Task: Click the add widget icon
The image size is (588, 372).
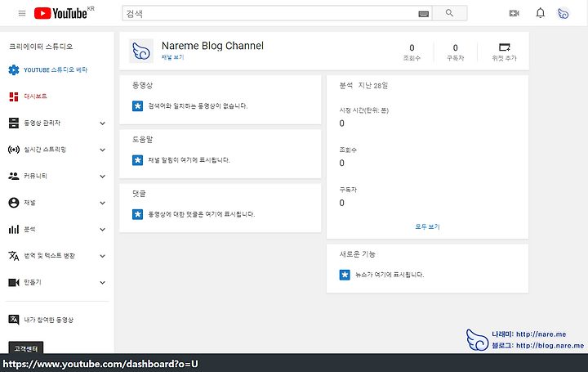Action: pyautogui.click(x=505, y=47)
